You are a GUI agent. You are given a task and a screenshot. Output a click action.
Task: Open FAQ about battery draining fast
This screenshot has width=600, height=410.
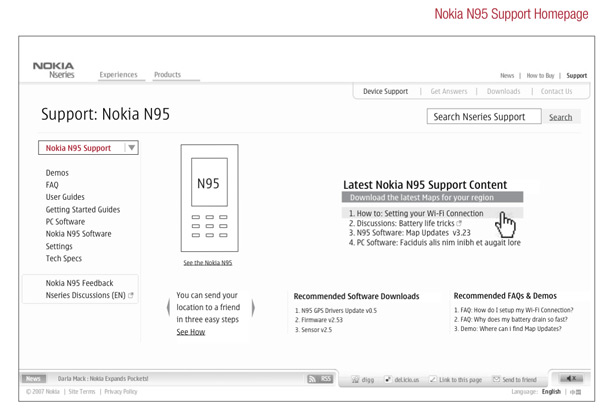pos(511,320)
